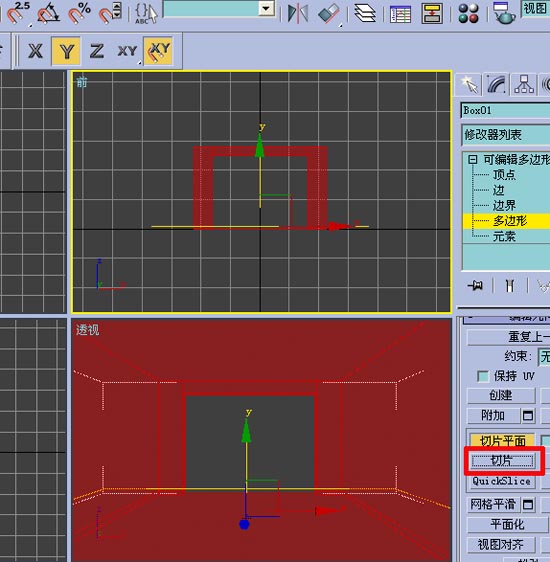Viewport: 550px width, 562px height.
Task: Collapse the 可编辑多边形 tree node
Action: click(x=473, y=159)
